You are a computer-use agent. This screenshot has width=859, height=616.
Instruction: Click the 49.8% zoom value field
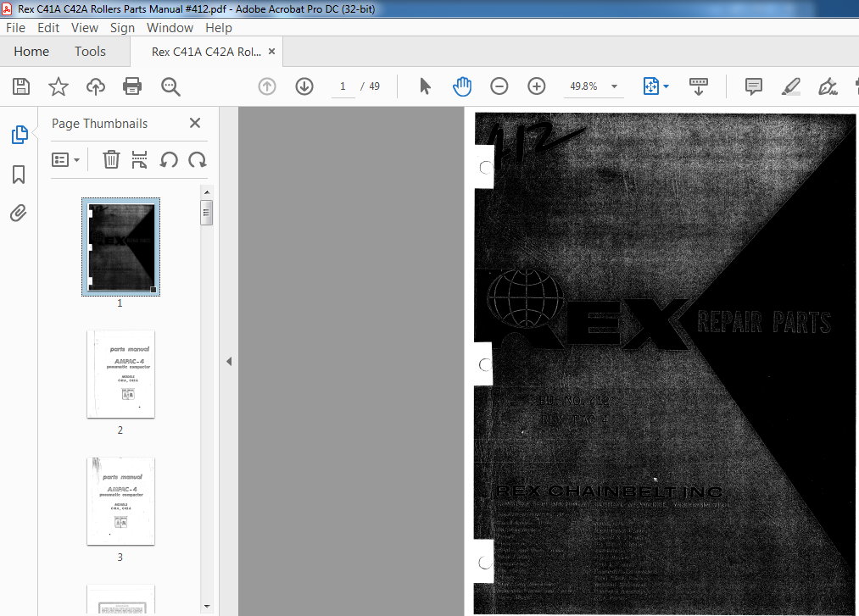(583, 86)
